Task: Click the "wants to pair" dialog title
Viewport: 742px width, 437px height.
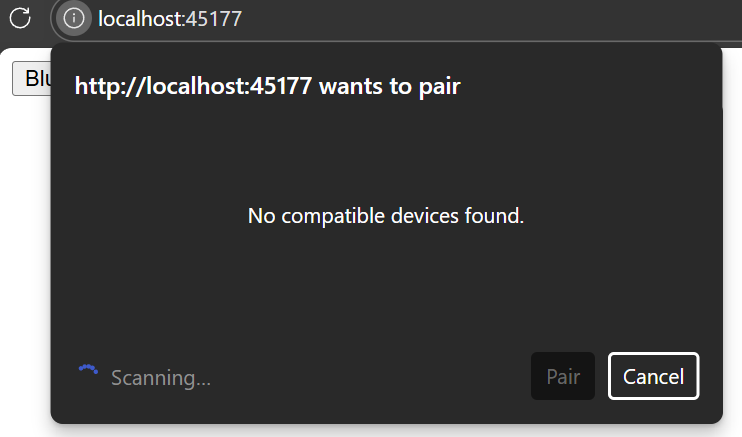Action: point(267,86)
